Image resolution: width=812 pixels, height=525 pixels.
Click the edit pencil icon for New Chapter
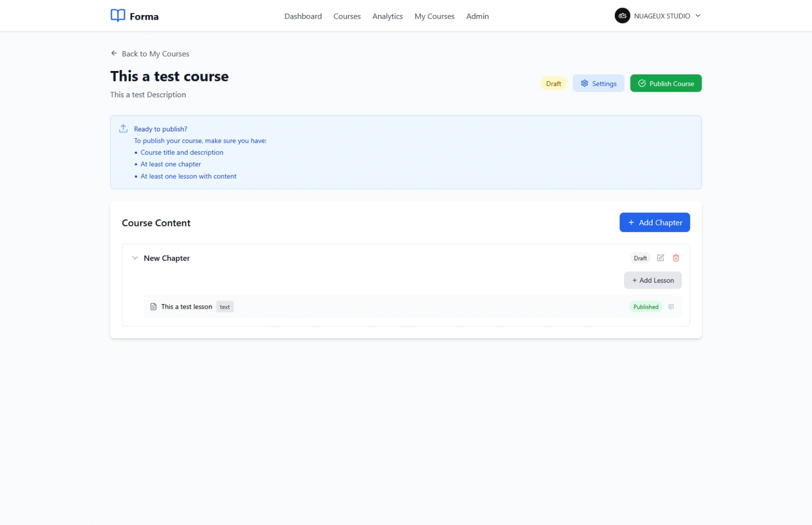(x=660, y=258)
